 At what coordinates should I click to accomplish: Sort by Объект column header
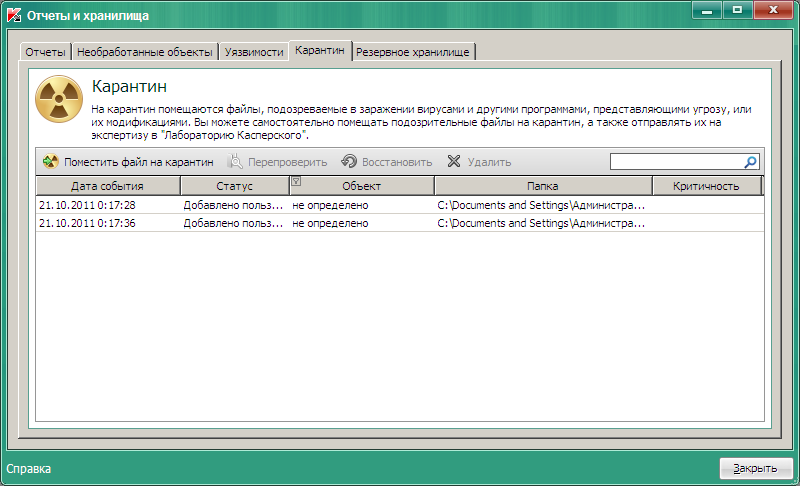pos(362,186)
